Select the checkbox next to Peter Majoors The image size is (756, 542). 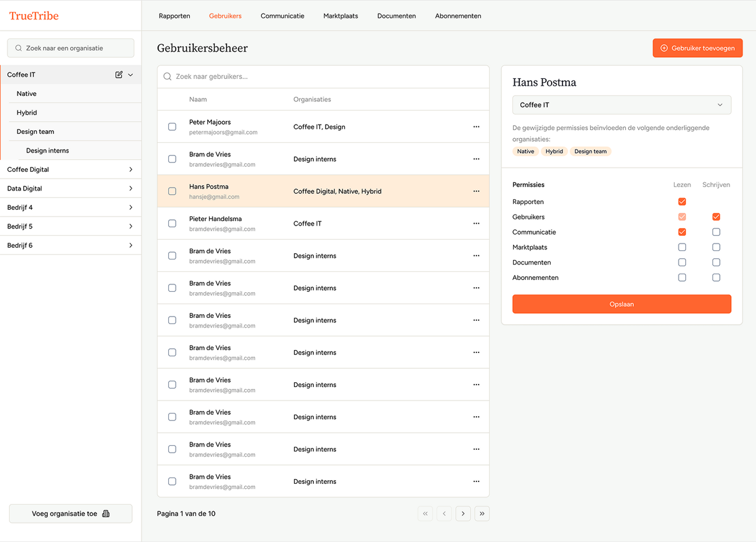pyautogui.click(x=172, y=127)
